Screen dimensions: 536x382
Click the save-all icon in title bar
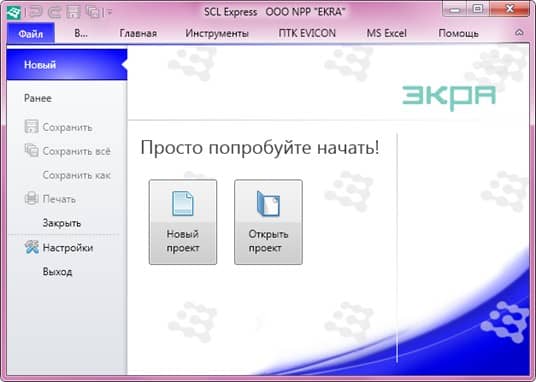coord(93,12)
